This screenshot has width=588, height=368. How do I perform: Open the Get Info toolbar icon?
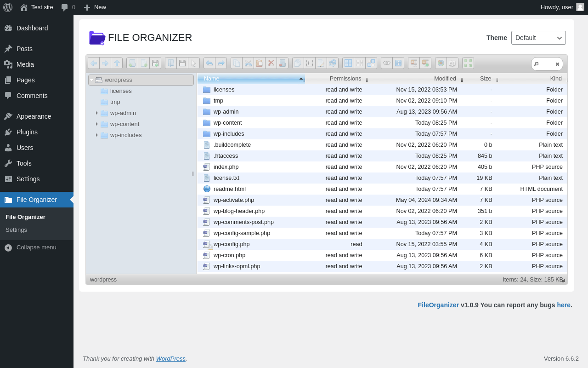click(x=398, y=63)
